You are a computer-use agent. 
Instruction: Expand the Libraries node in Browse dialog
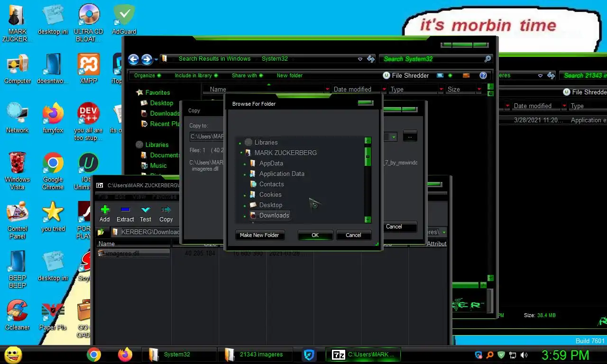click(x=240, y=143)
